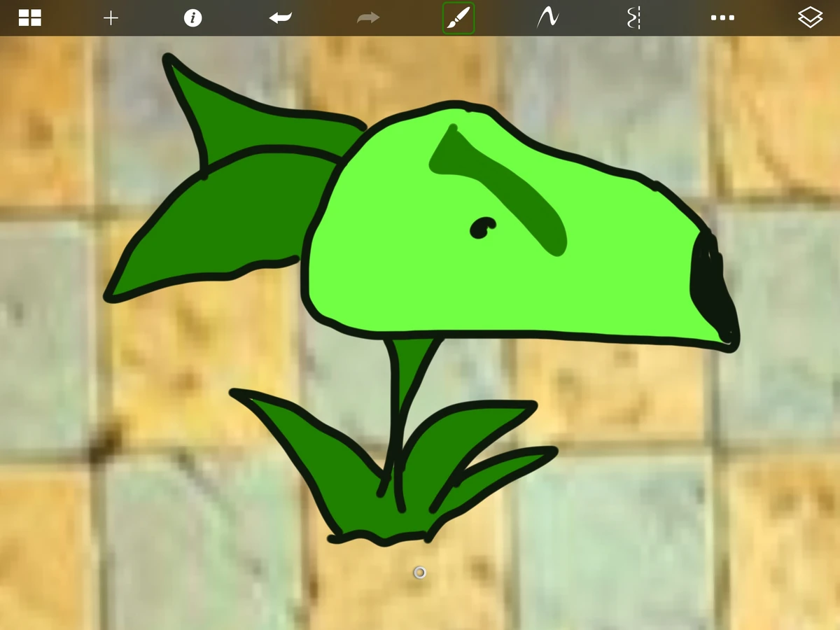Show document info via the info icon
The image size is (840, 630).
[193, 17]
